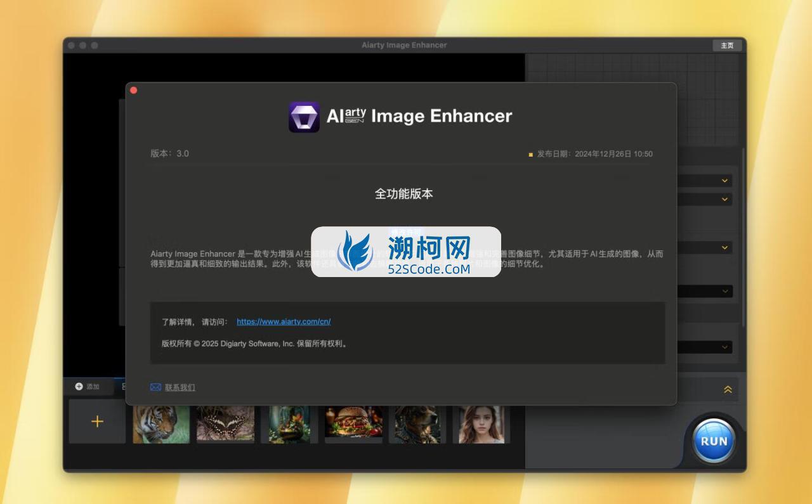Click the blue RUN button
The height and width of the screenshot is (504, 812).
click(x=714, y=441)
